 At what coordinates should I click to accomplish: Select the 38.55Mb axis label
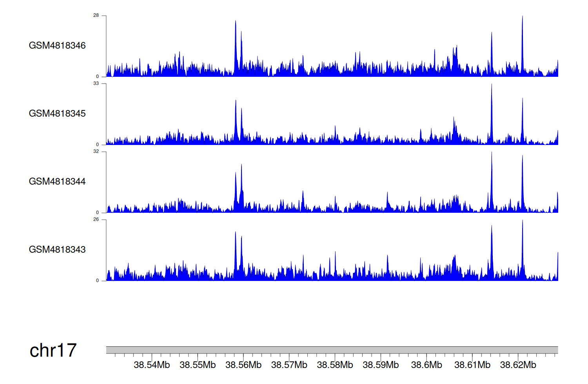[x=198, y=365]
